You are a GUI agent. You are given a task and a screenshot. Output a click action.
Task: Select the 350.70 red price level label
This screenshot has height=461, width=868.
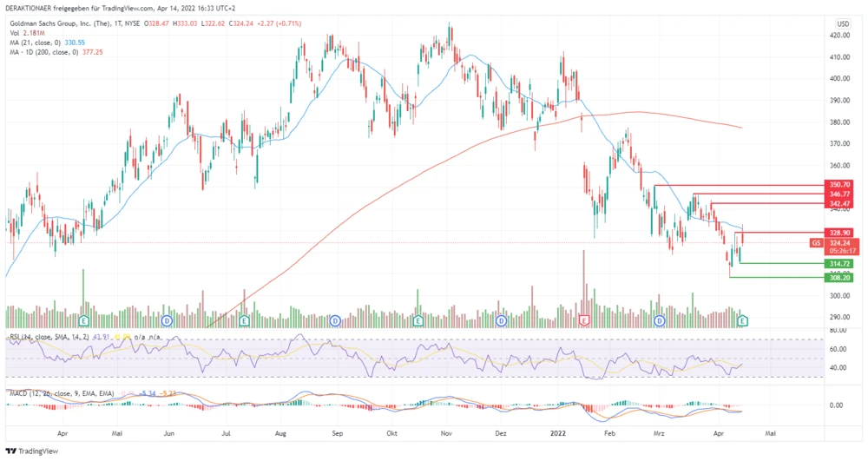coord(840,185)
